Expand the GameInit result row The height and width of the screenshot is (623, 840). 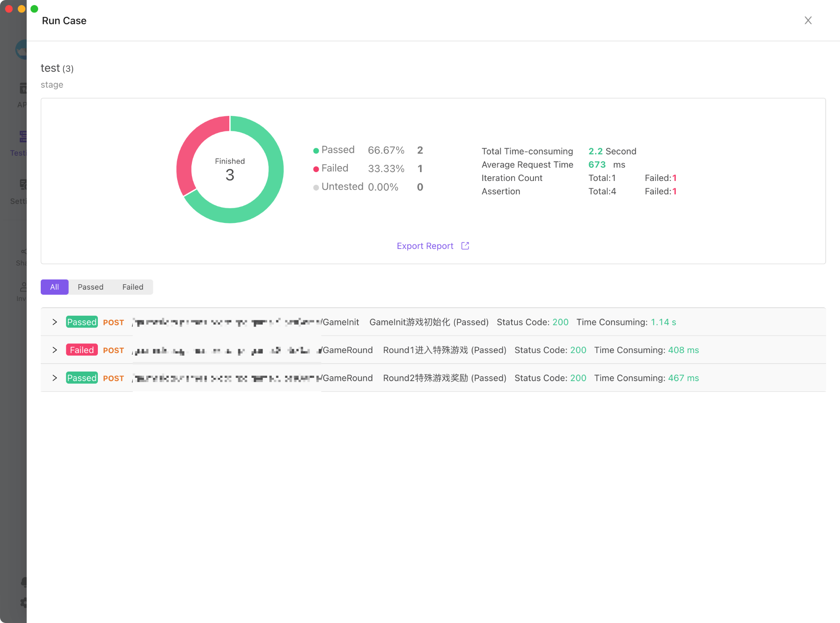pyautogui.click(x=55, y=322)
